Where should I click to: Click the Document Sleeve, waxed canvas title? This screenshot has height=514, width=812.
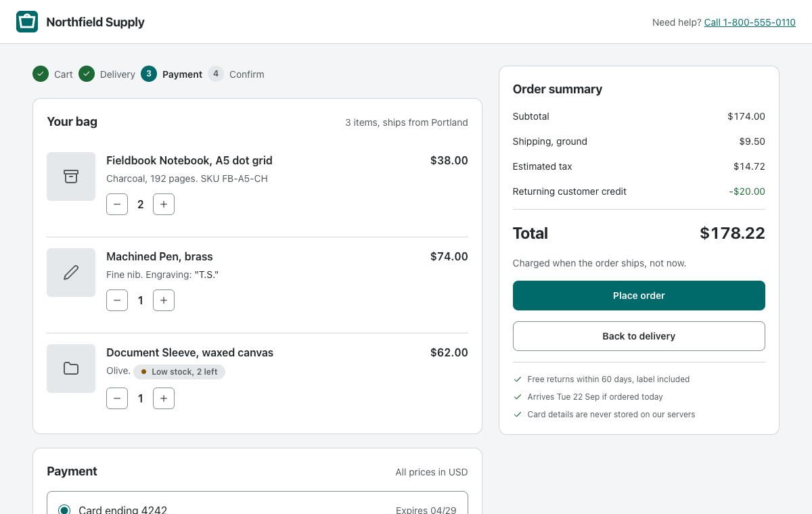click(x=190, y=352)
